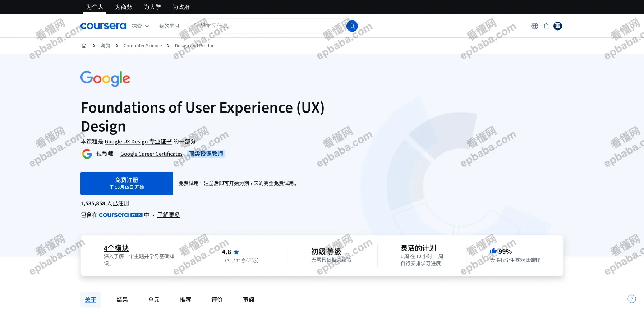Viewport: 644px width, 311px height.
Task: Click the course title Foundations of User Experience
Action: tap(202, 117)
